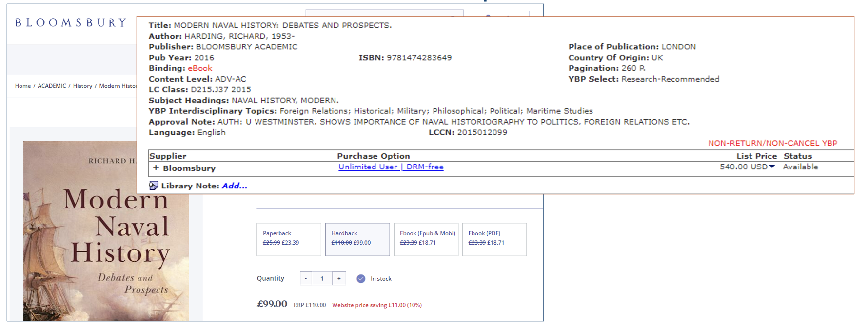Open ACADEMIC in the breadcrumb
Viewport: 868px width, 333px height.
point(52,86)
